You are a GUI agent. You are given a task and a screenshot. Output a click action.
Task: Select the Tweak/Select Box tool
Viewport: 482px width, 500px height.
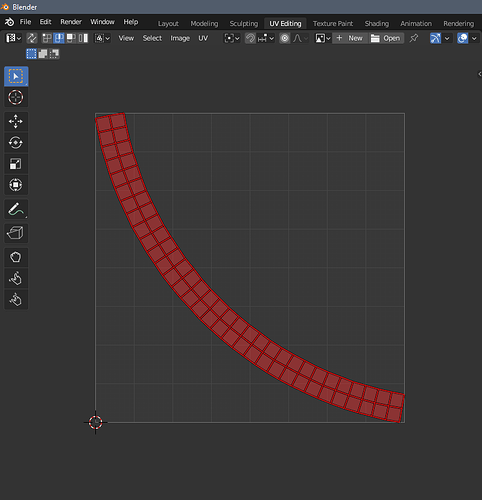click(16, 76)
